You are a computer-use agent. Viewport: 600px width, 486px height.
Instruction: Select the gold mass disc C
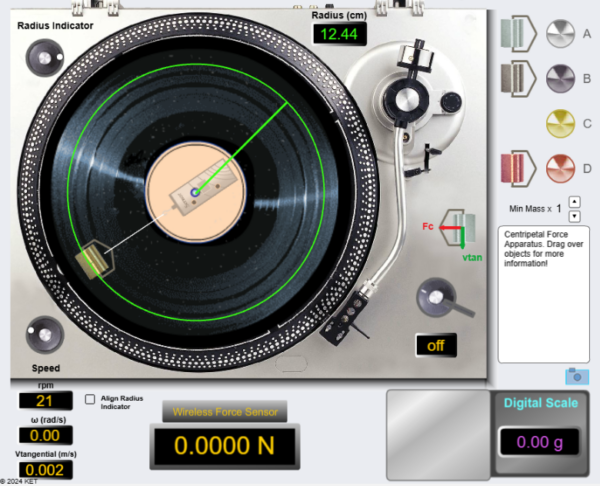(x=561, y=122)
